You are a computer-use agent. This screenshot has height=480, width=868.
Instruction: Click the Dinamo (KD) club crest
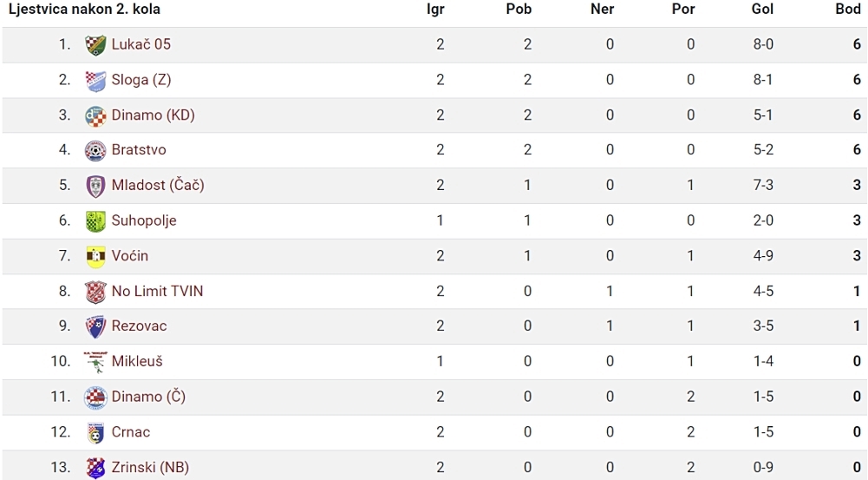95,115
